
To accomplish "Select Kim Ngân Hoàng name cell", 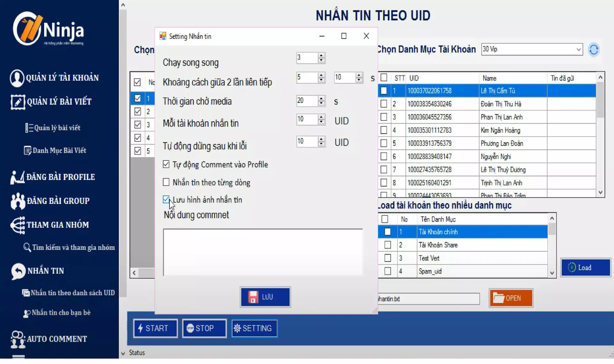I will point(513,130).
